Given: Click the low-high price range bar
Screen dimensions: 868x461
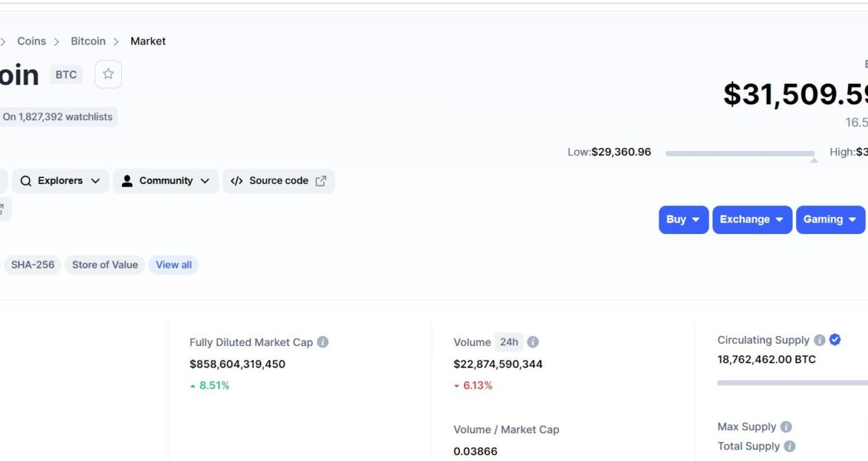Looking at the screenshot, I should click(740, 153).
